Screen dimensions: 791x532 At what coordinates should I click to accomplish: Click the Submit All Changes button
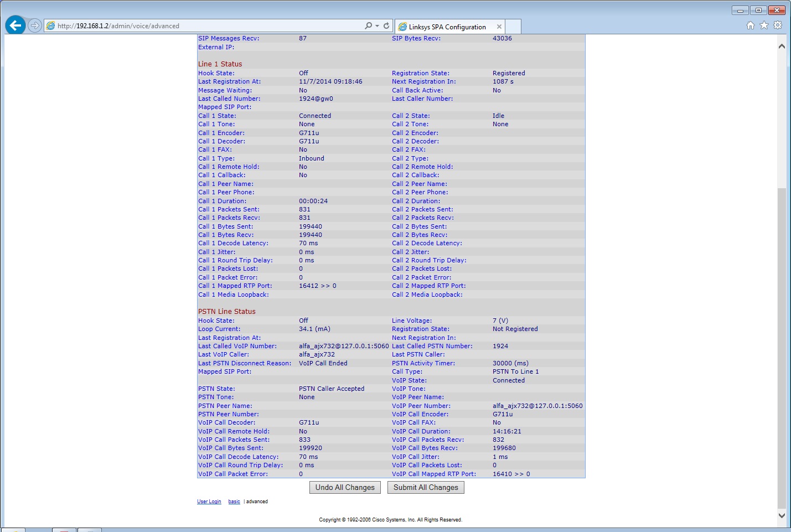click(426, 487)
